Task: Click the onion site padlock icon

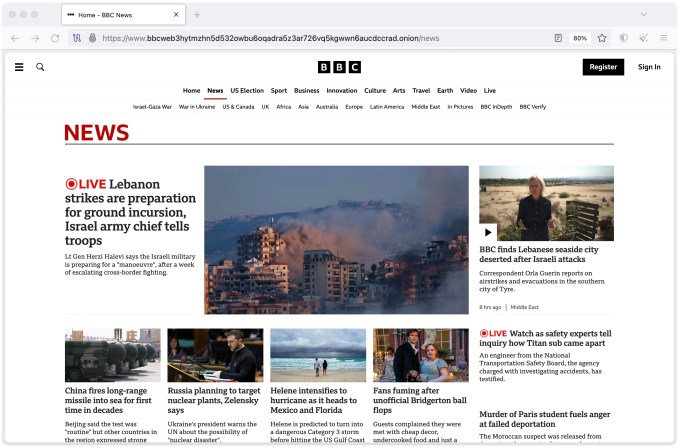Action: (92, 38)
